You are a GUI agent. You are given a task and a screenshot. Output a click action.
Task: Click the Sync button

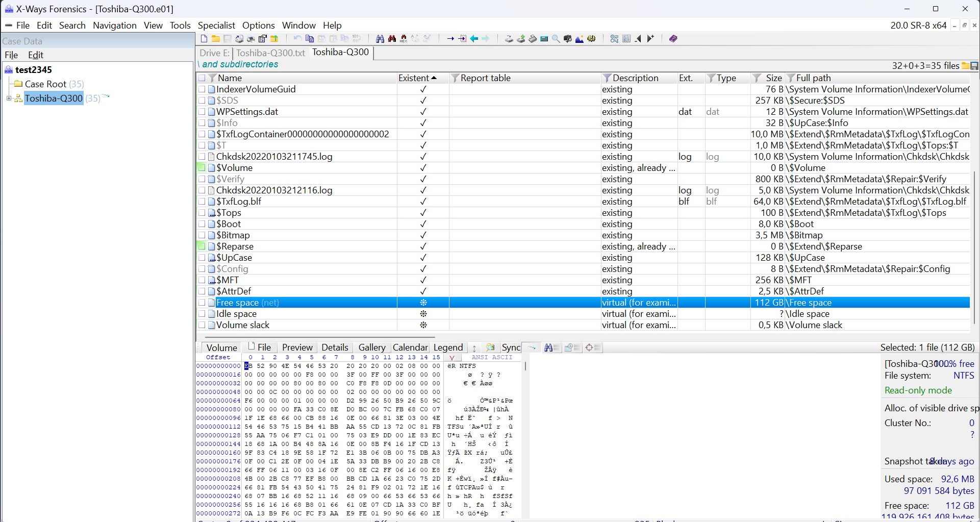pos(511,347)
